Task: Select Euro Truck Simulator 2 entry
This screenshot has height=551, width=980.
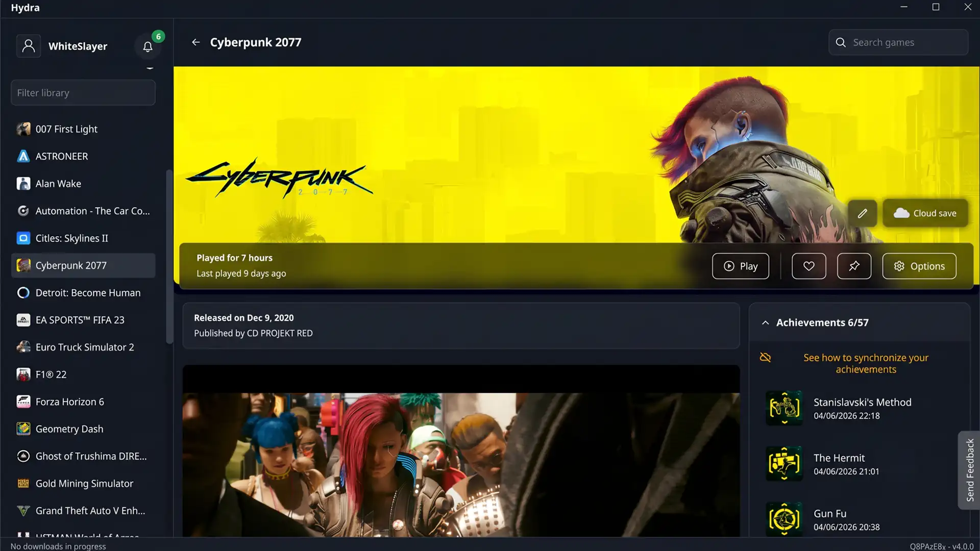Action: 83,347
